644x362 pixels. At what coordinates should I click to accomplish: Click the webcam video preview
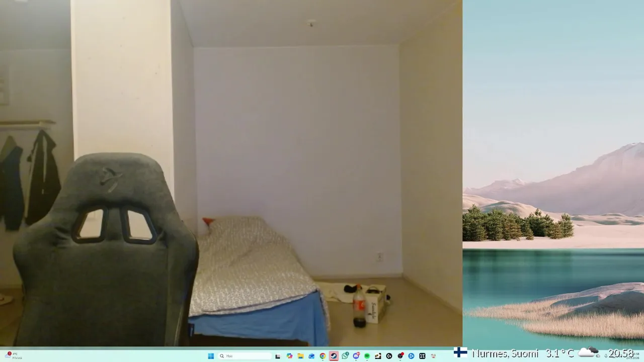coord(231,173)
